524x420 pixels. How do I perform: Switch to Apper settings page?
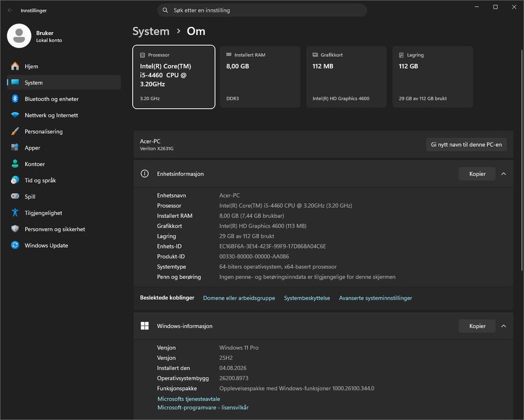click(64, 148)
